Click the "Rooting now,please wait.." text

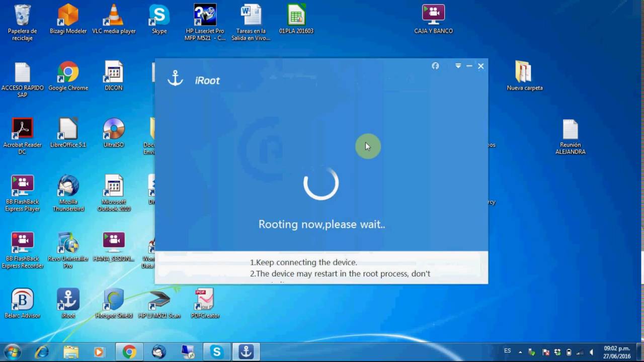(321, 224)
